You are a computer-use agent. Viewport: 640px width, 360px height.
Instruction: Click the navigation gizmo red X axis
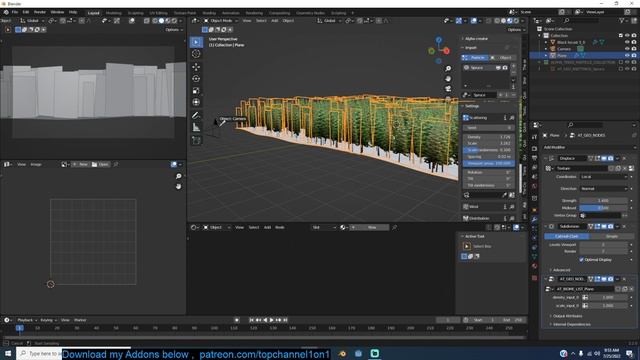click(x=447, y=51)
